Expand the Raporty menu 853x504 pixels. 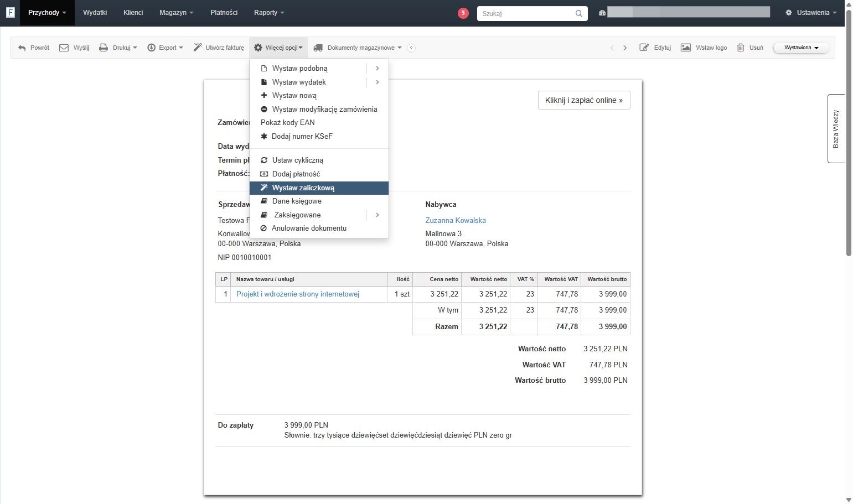click(x=269, y=13)
